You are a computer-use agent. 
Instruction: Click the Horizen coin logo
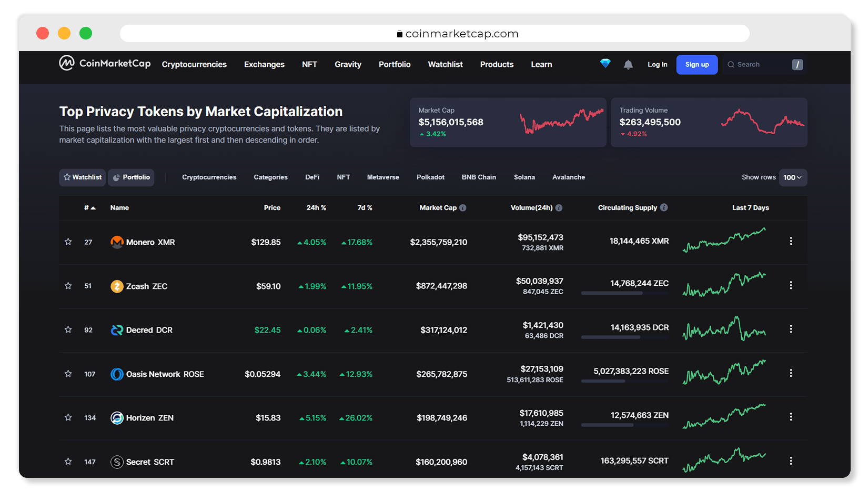(117, 418)
